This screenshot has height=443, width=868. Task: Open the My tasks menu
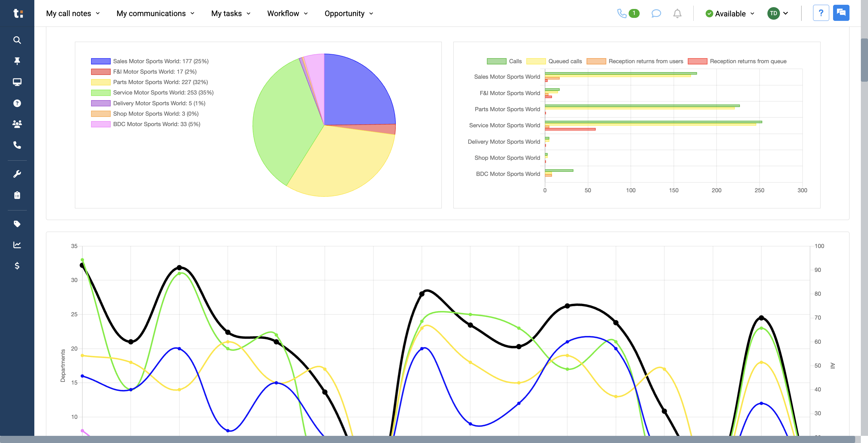230,13
